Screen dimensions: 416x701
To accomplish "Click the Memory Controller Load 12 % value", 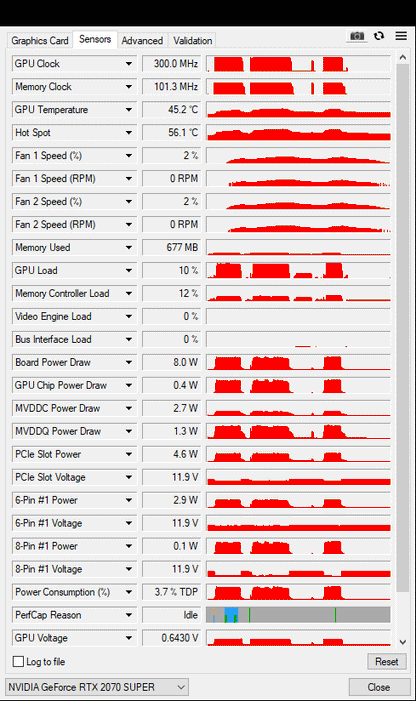I will tap(172, 294).
